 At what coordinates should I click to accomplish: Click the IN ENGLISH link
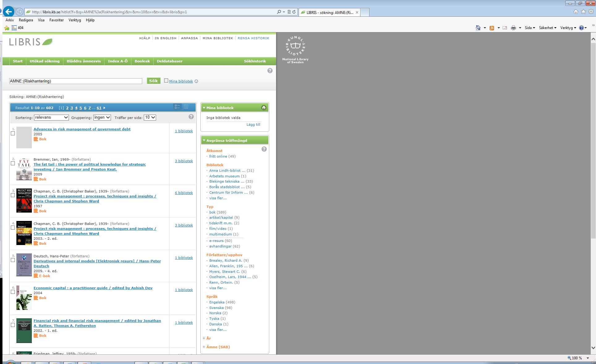point(165,38)
